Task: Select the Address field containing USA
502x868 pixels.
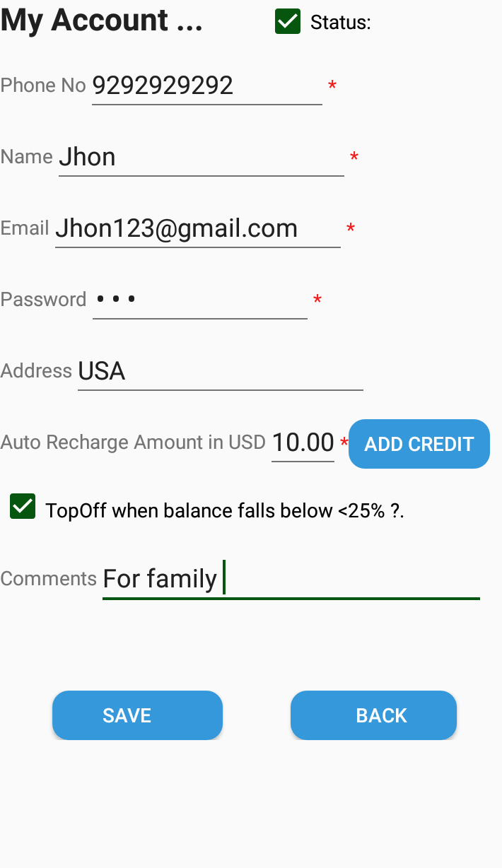Action: [x=220, y=372]
